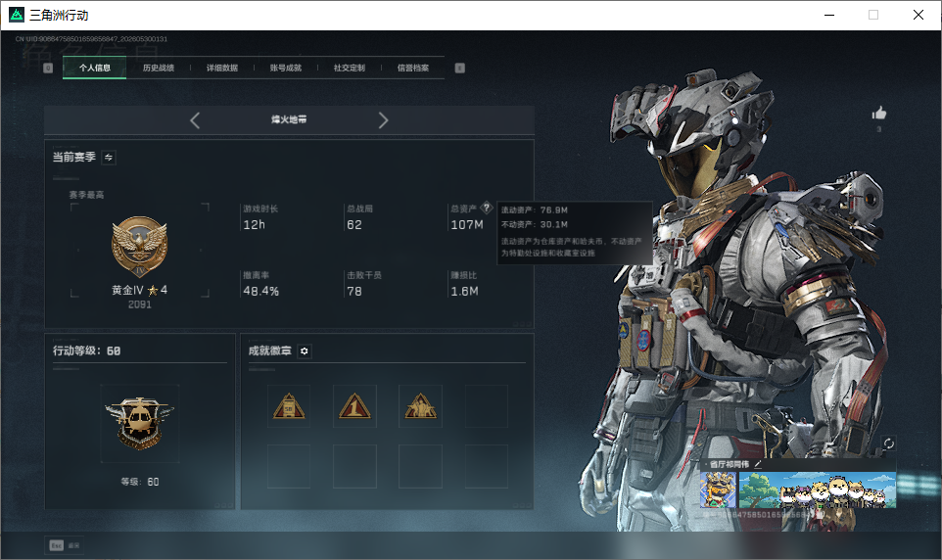Go to next mode with right chevron
This screenshot has height=560, width=942.
point(383,120)
